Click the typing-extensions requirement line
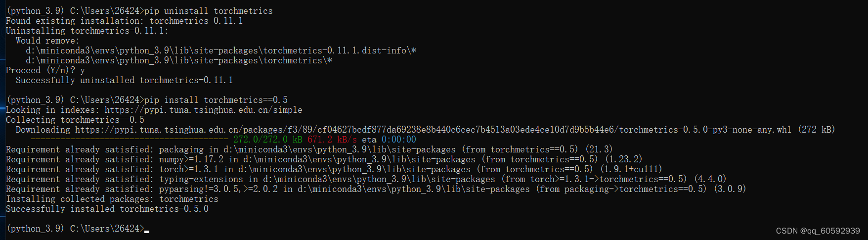 click(x=366, y=179)
